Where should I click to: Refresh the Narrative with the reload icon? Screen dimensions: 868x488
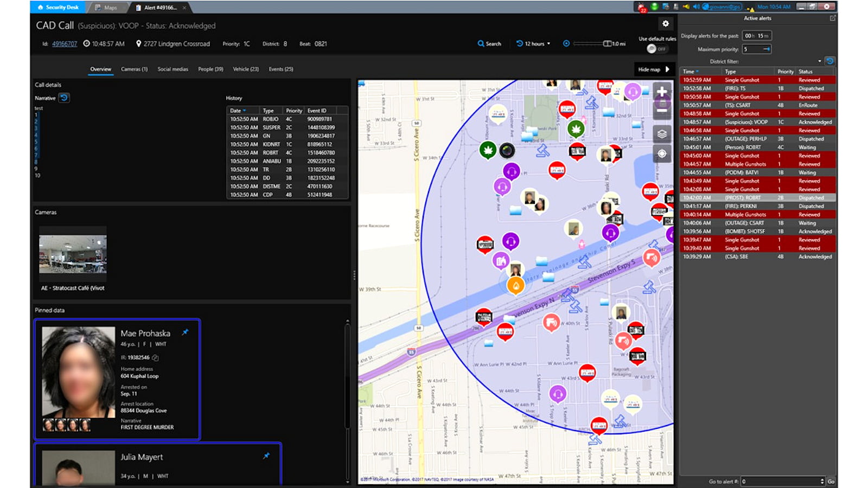[64, 98]
